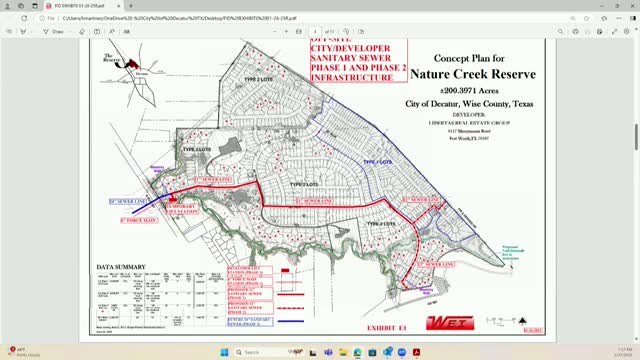The height and width of the screenshot is (360, 640).
Task: Close the PID EXHIBITS pdf tab
Action: 119,6
